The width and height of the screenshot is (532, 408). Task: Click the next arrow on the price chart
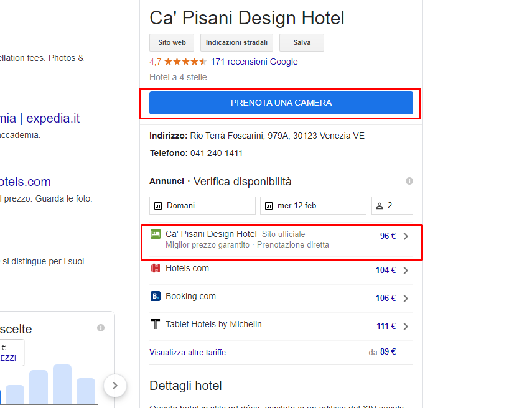tap(115, 386)
